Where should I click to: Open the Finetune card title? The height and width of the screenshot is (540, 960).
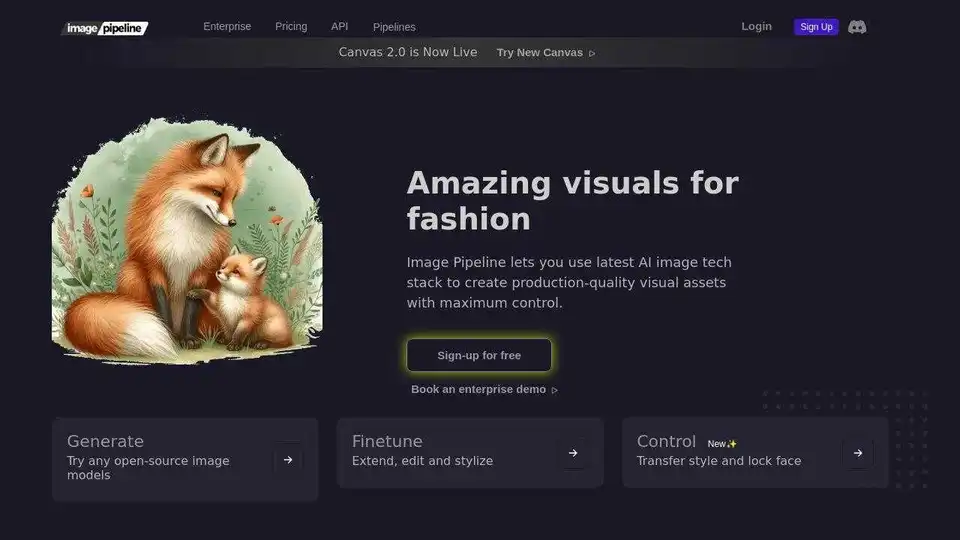click(x=387, y=441)
